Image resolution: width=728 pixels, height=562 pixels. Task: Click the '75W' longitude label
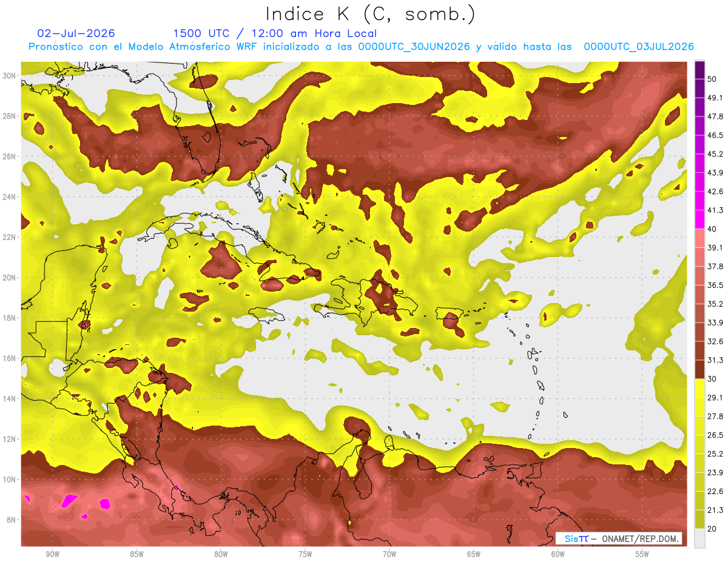tap(305, 554)
